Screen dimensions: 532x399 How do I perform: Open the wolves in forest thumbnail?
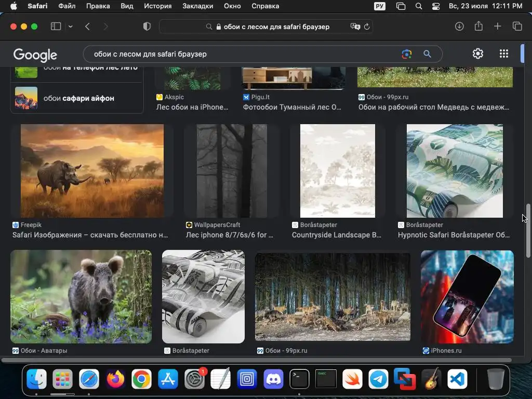[x=332, y=297]
